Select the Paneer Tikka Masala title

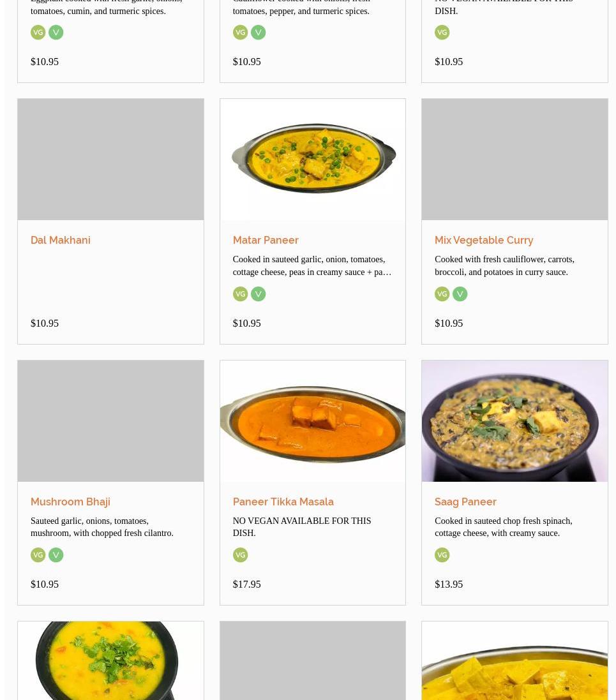[x=283, y=502]
